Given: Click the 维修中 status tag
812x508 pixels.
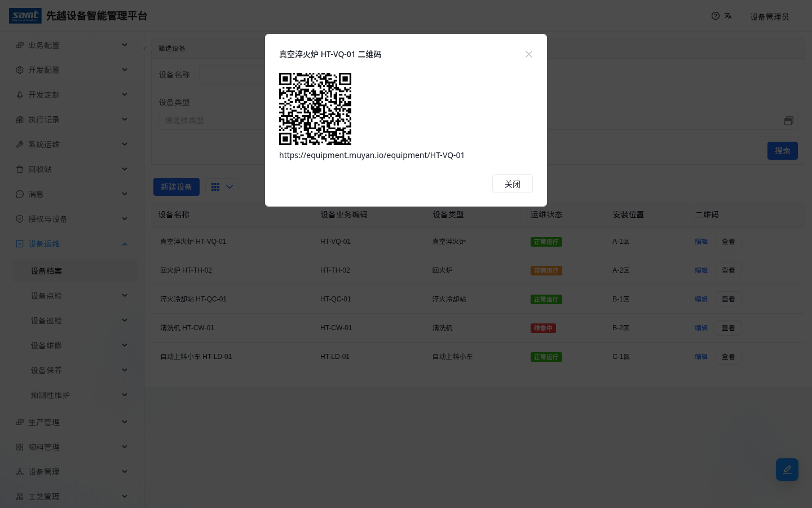Looking at the screenshot, I should click(x=544, y=328).
